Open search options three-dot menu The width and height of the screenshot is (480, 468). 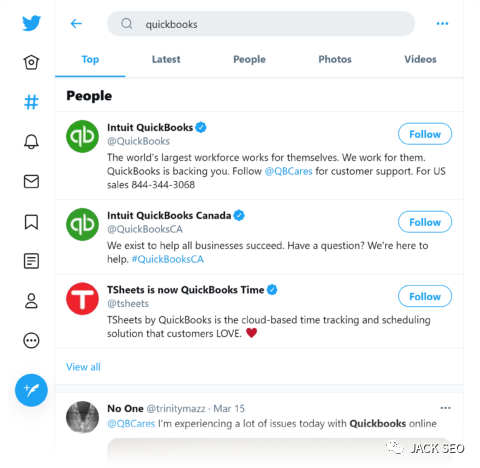(442, 23)
